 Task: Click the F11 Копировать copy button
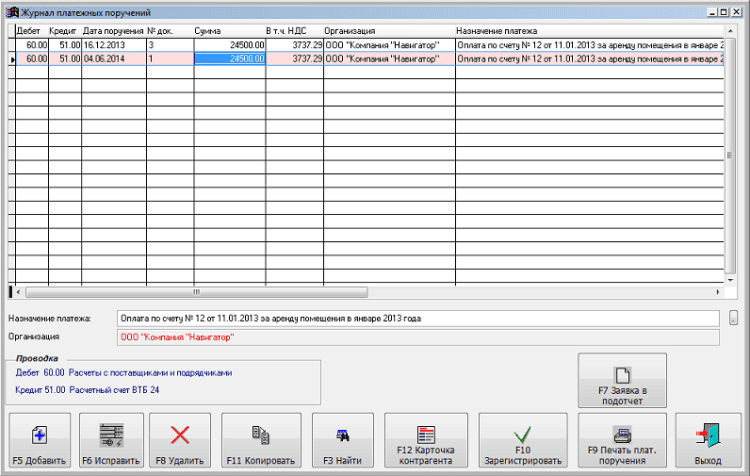click(261, 440)
